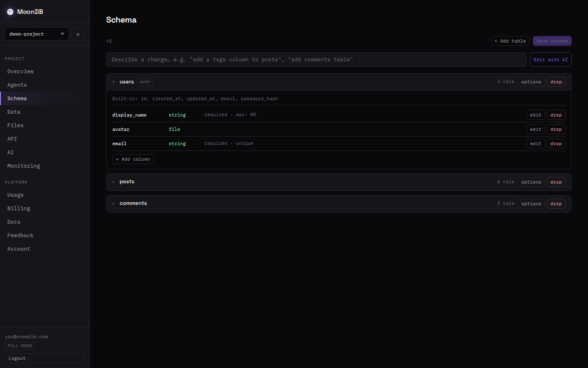The image size is (588, 368).
Task: Click the Built-in columns line
Action: point(195,99)
